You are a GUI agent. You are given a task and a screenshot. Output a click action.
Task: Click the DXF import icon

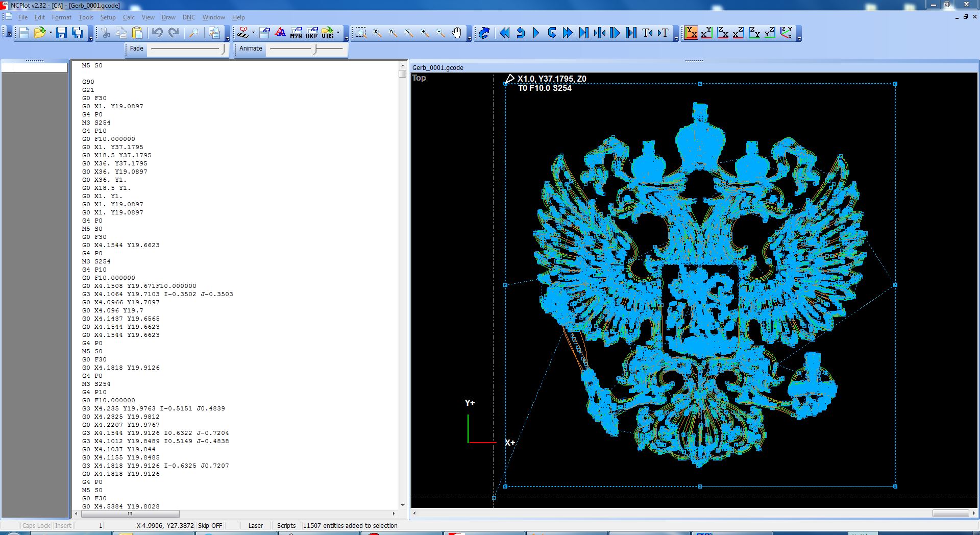click(312, 33)
